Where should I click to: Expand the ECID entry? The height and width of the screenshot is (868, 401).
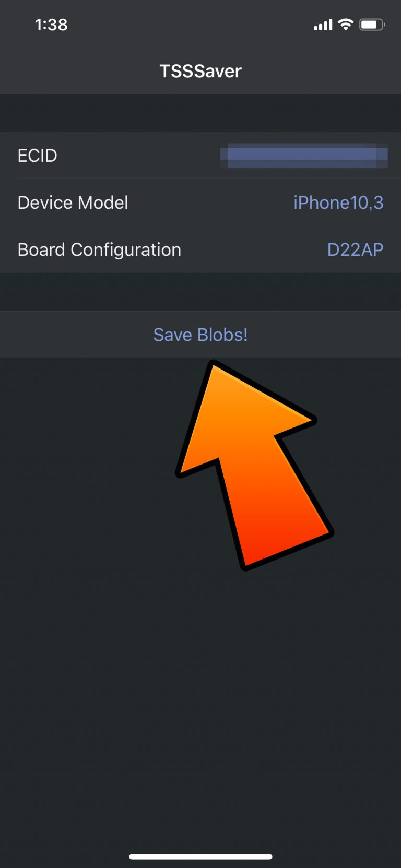point(200,156)
